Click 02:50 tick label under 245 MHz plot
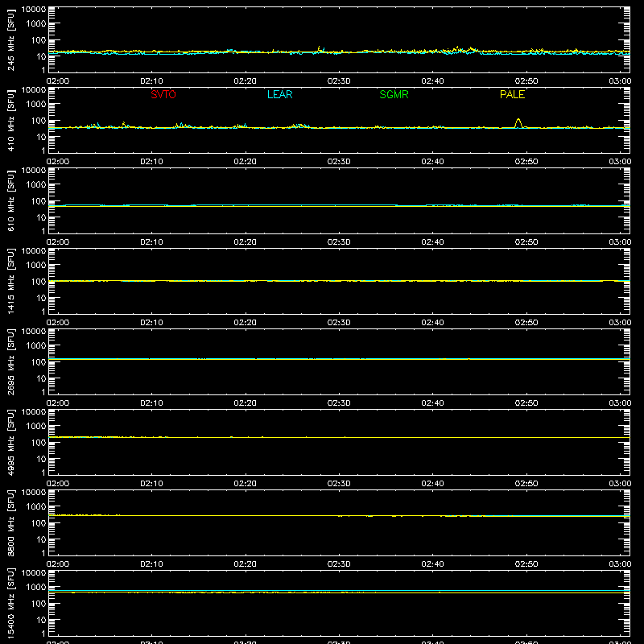Viewport: 644px width, 644px height. (x=526, y=81)
